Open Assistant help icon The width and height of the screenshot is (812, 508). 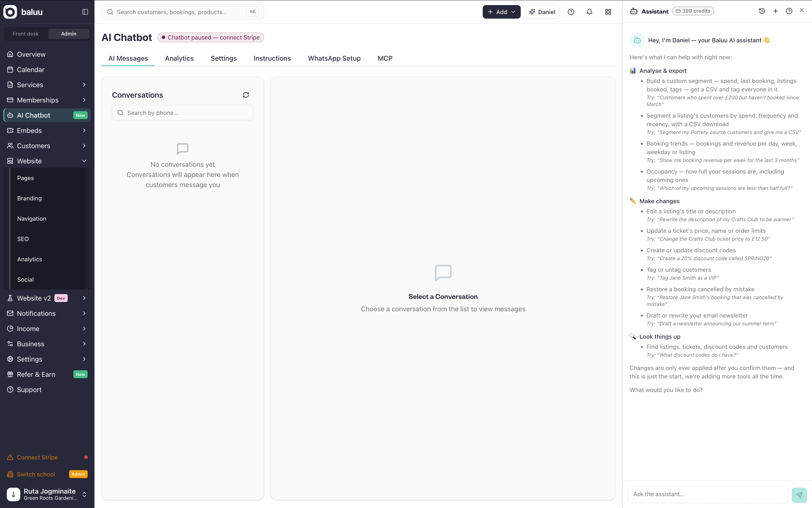tap(789, 11)
